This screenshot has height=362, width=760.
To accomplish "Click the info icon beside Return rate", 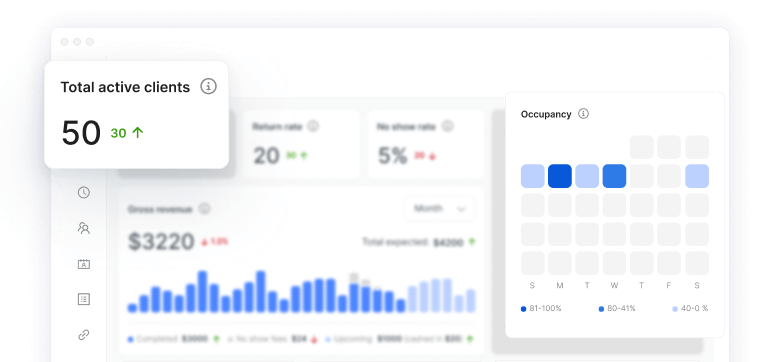I will pyautogui.click(x=313, y=126).
